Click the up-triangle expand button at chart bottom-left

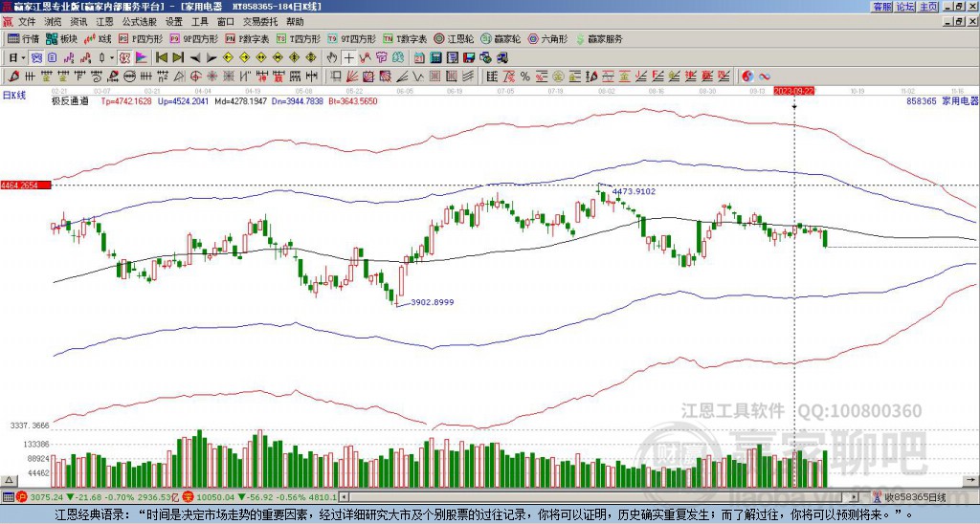(8, 480)
